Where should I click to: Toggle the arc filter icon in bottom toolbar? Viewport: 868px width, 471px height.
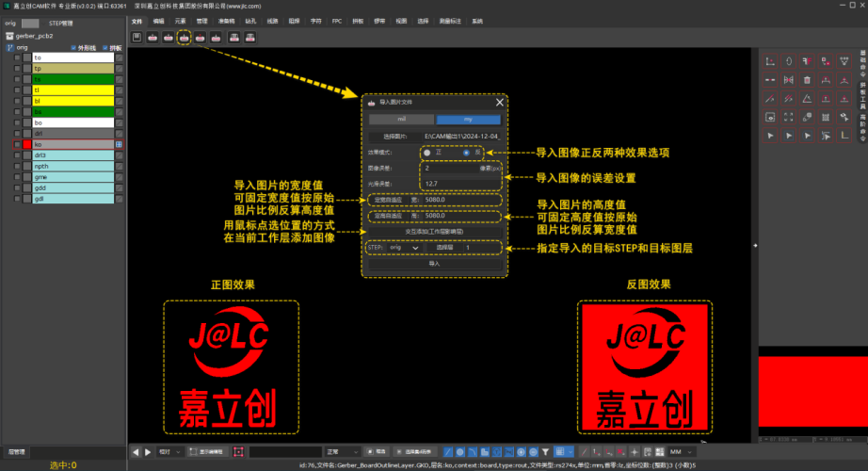[473, 451]
